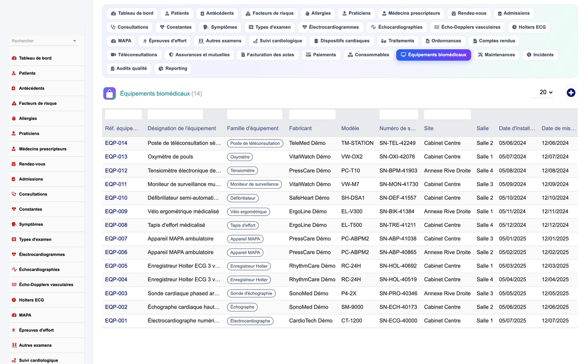Click the Symptômes sidebar icon

click(14, 224)
